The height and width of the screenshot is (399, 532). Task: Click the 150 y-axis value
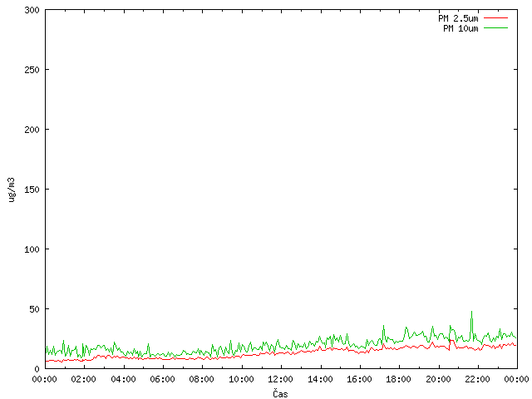[32, 190]
